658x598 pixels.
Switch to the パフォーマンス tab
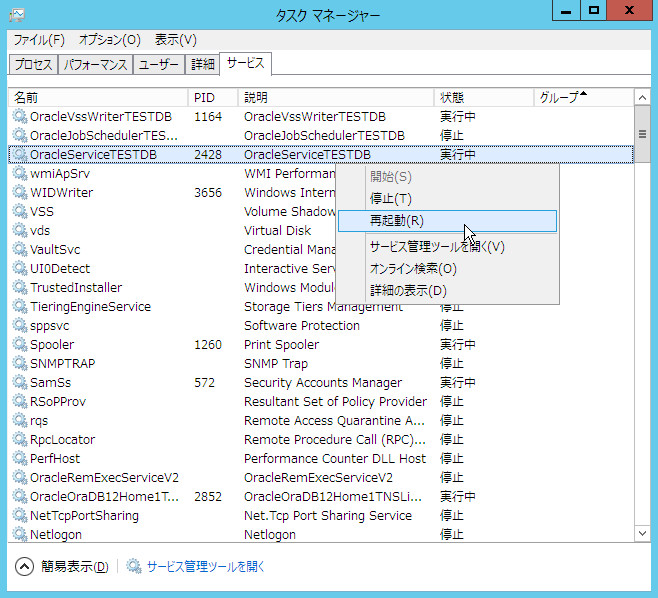[95, 65]
